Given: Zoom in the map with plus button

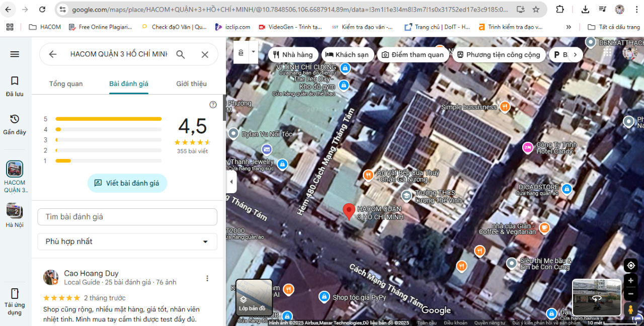Looking at the screenshot, I should pyautogui.click(x=630, y=281).
